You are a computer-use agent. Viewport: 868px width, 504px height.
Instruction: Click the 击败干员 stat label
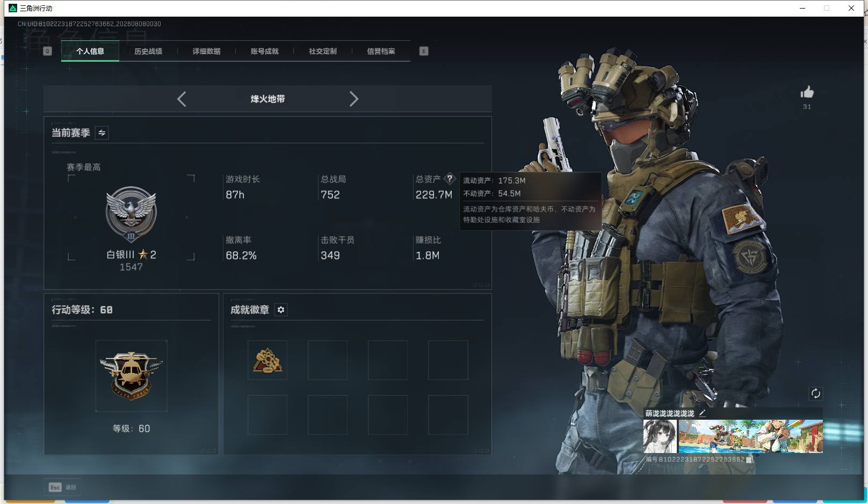pyautogui.click(x=338, y=240)
